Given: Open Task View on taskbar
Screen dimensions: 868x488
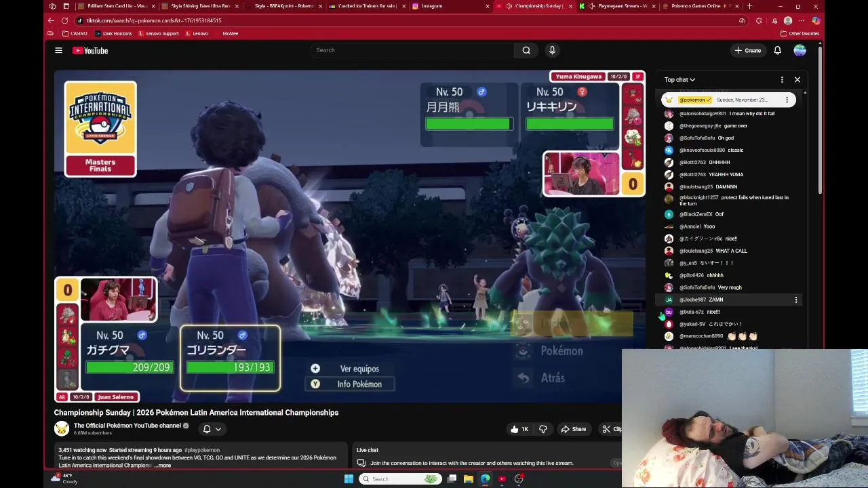Looking at the screenshot, I should point(452,479).
